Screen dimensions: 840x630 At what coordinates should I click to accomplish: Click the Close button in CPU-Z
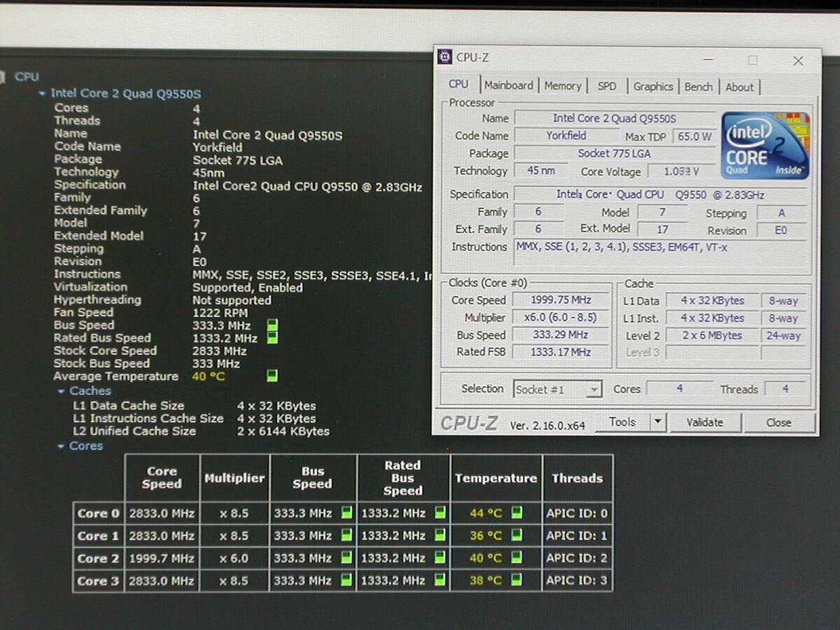778,423
